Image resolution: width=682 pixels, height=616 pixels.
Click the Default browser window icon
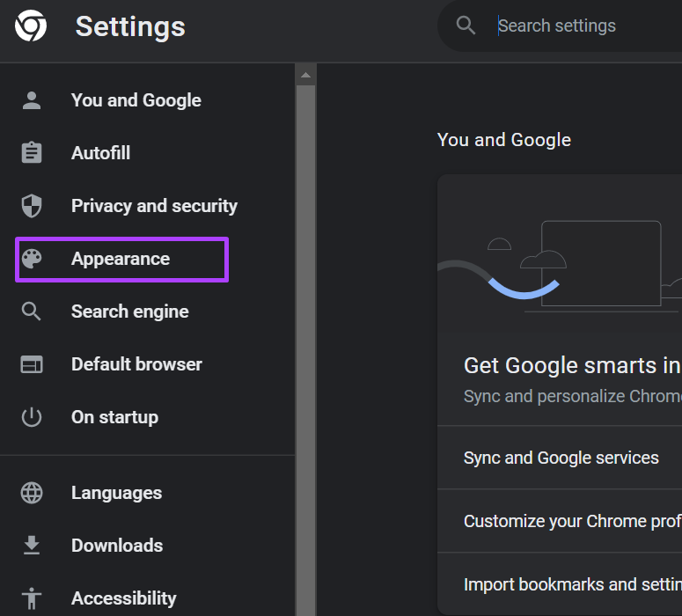[32, 364]
